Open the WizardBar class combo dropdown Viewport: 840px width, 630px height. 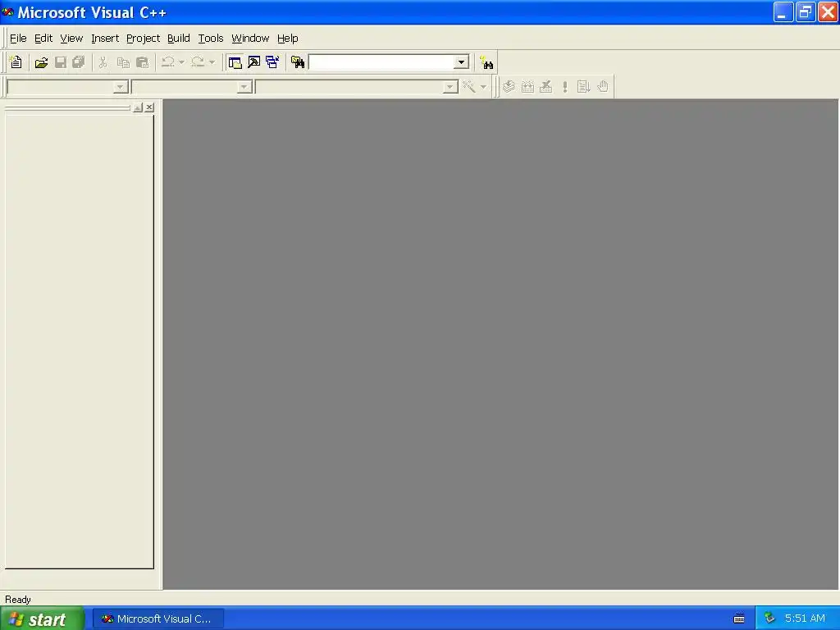[x=121, y=87]
